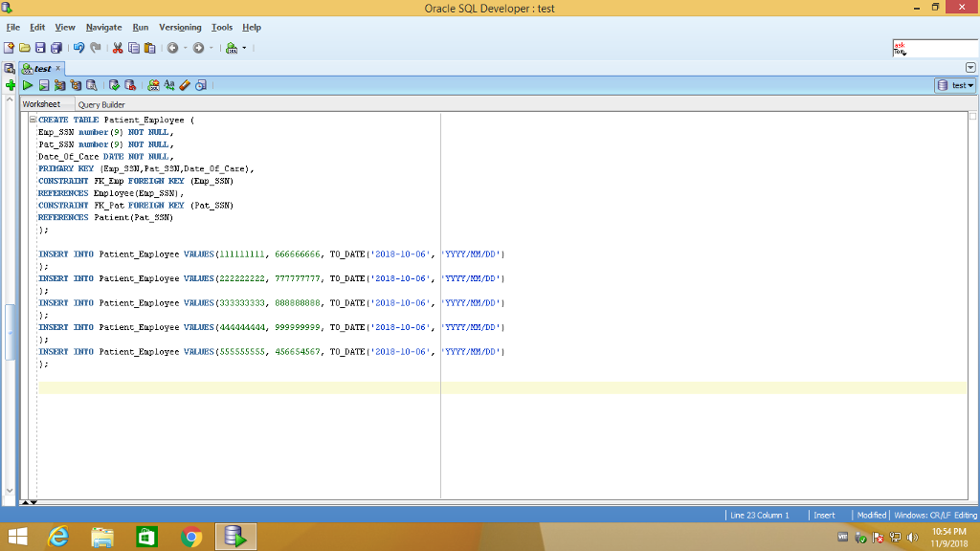The width and height of the screenshot is (980, 551).
Task: Click the Explain Plan icon
Action: (x=60, y=85)
